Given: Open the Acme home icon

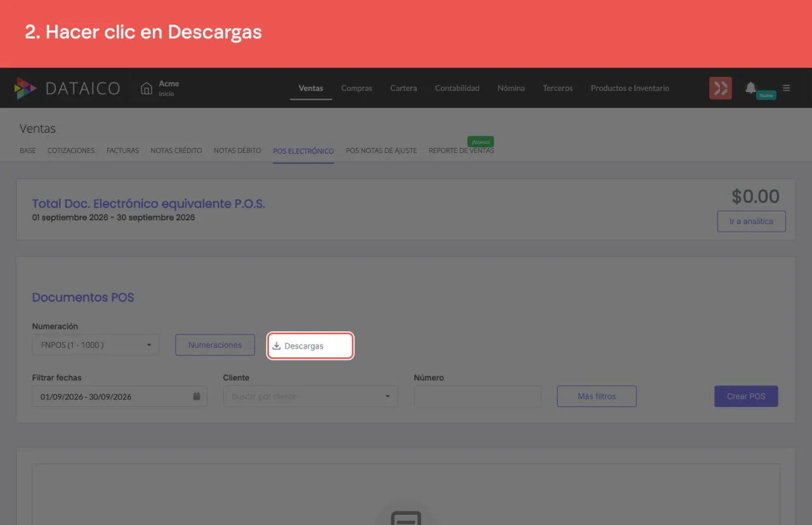Looking at the screenshot, I should (147, 88).
